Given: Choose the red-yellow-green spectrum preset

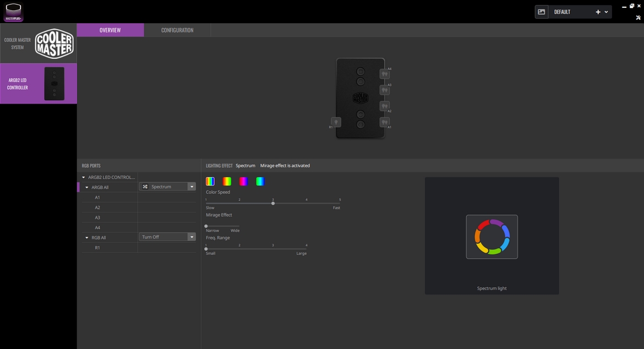Looking at the screenshot, I should 227,182.
